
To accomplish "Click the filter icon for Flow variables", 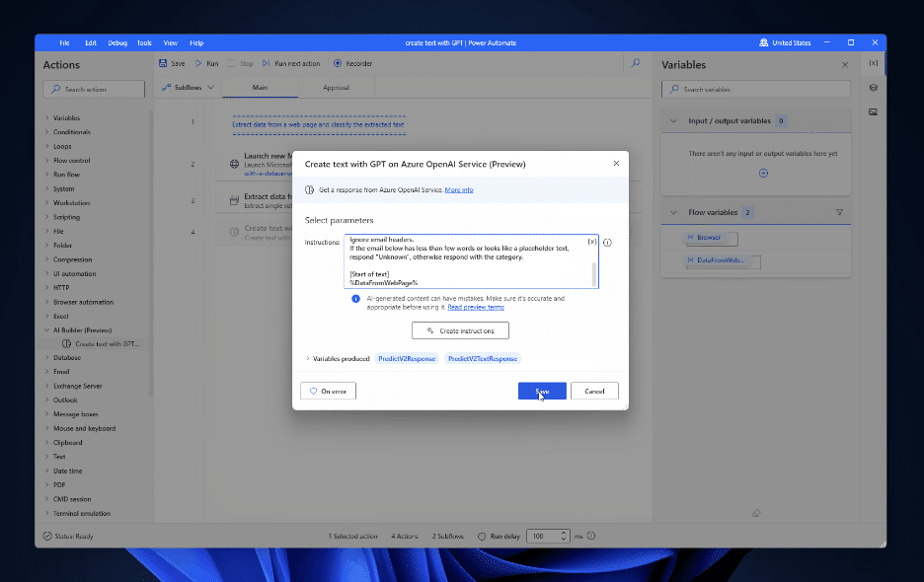I will tap(839, 212).
